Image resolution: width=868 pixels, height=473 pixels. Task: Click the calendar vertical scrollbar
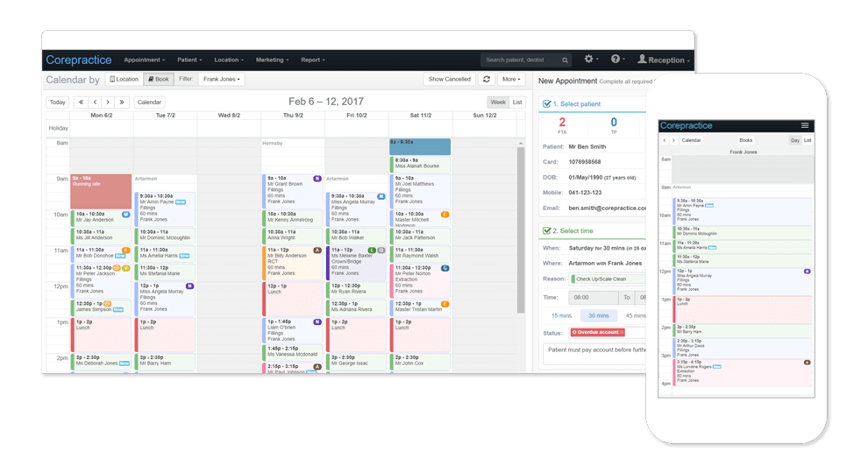[520, 229]
